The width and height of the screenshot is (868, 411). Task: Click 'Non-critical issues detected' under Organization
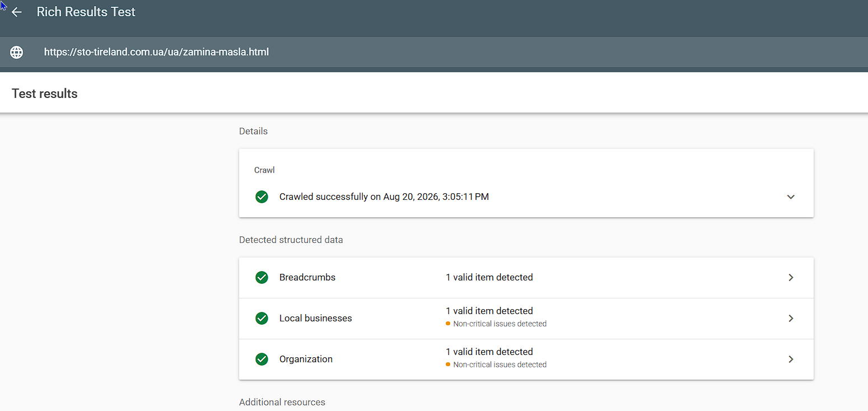click(x=500, y=365)
